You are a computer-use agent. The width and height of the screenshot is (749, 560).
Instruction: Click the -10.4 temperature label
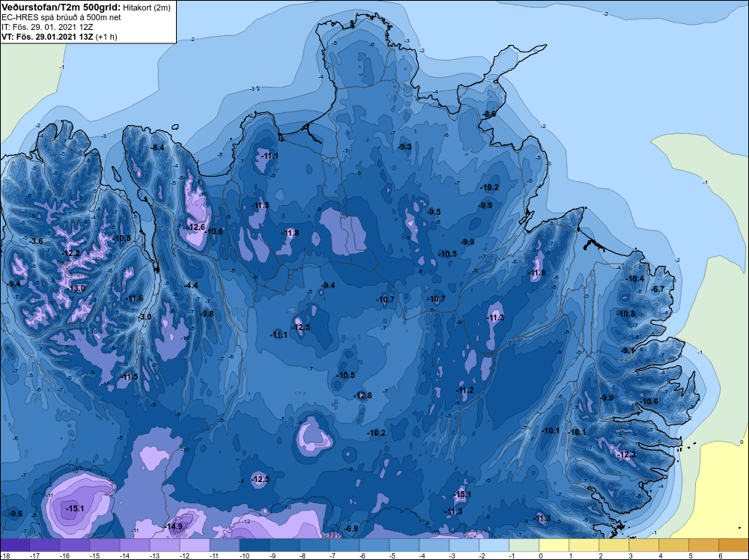(x=635, y=279)
